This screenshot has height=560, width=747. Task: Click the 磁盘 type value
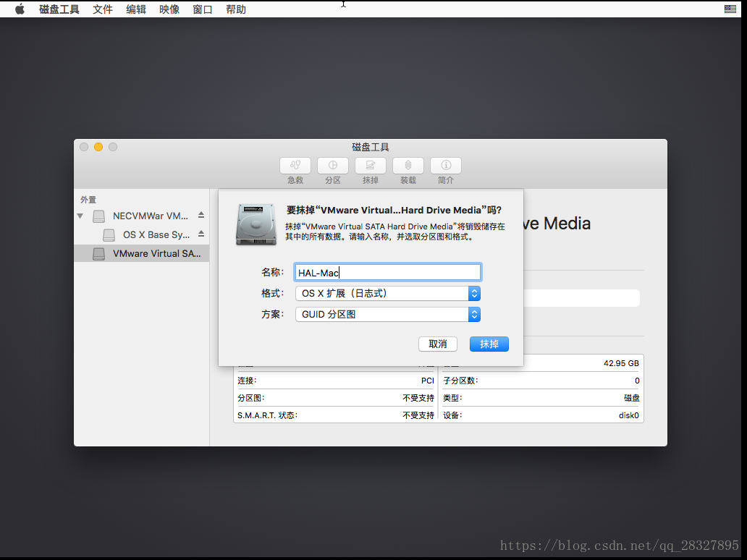coord(632,398)
